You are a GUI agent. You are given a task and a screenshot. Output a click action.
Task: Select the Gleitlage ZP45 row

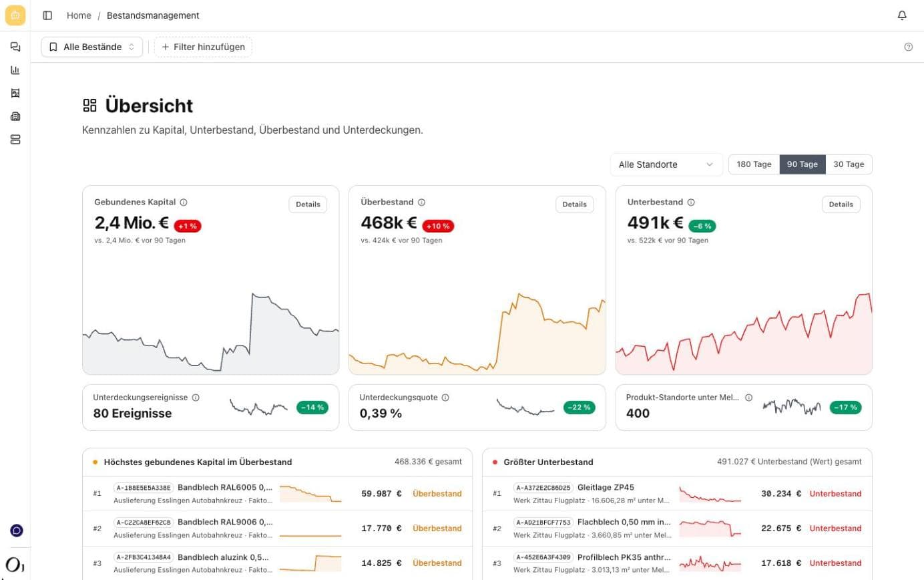click(677, 494)
